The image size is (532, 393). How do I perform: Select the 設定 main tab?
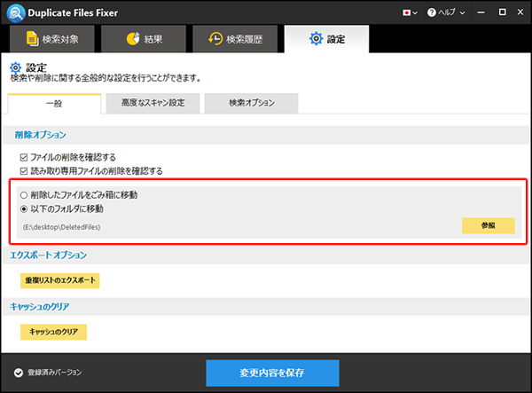coord(326,39)
